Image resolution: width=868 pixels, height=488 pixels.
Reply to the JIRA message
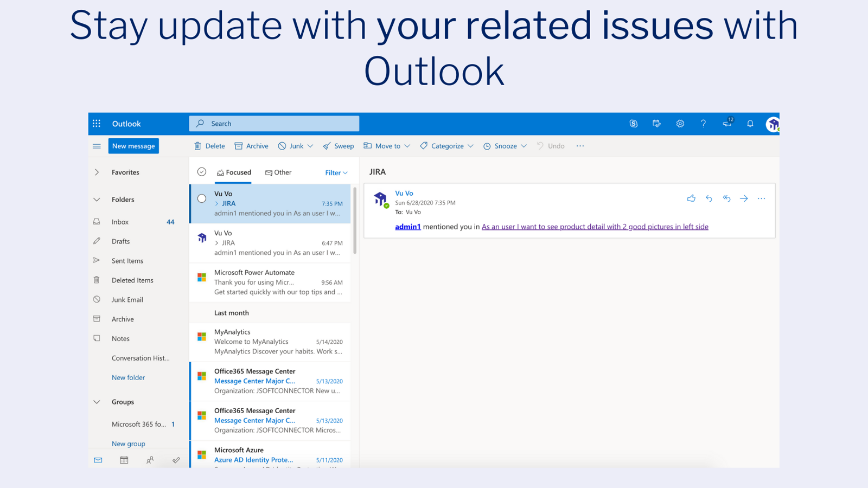click(709, 198)
